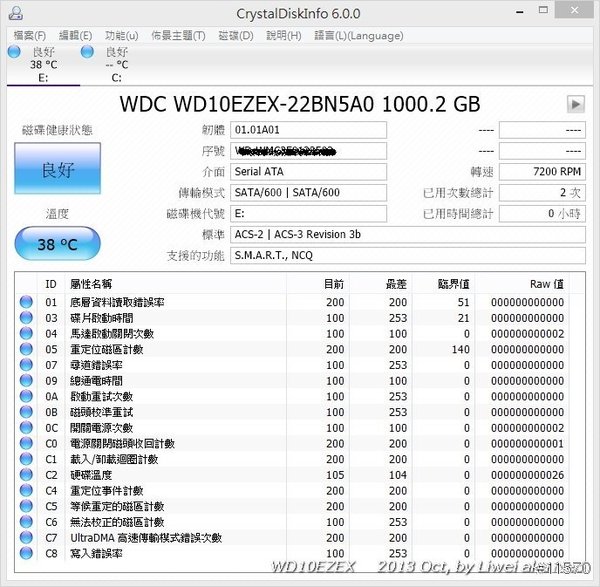The height and width of the screenshot is (587, 600).
Task: Click status icon for attribute C7
Action: coord(26,537)
